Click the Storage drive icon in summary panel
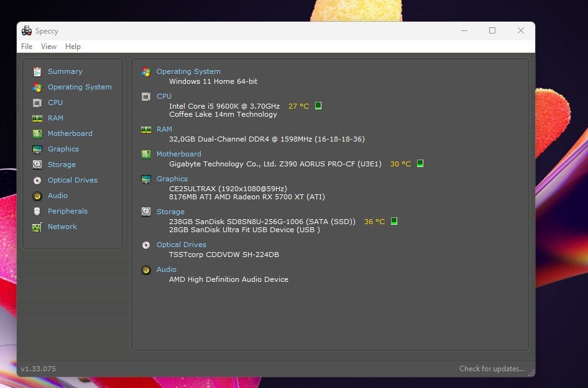588x388 pixels. pyautogui.click(x=146, y=212)
